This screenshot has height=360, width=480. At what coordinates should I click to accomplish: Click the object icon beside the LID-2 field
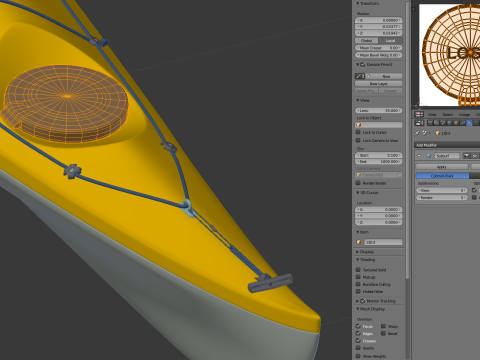point(359,242)
